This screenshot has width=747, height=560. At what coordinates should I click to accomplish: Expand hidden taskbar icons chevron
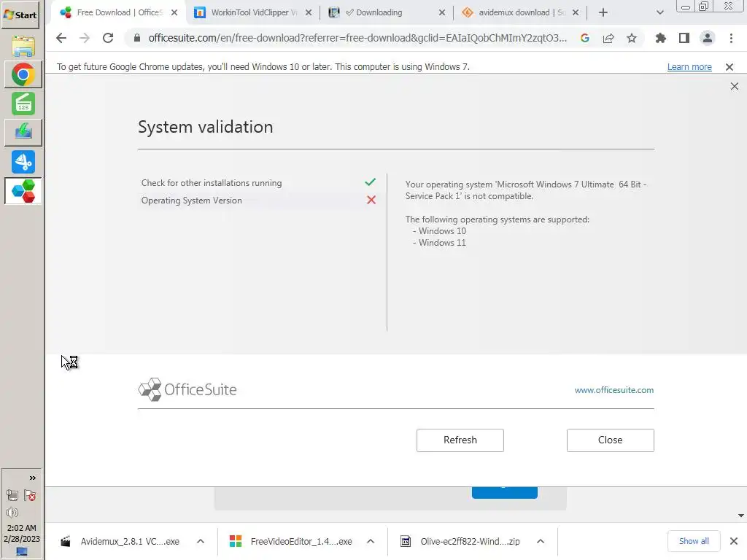32,478
